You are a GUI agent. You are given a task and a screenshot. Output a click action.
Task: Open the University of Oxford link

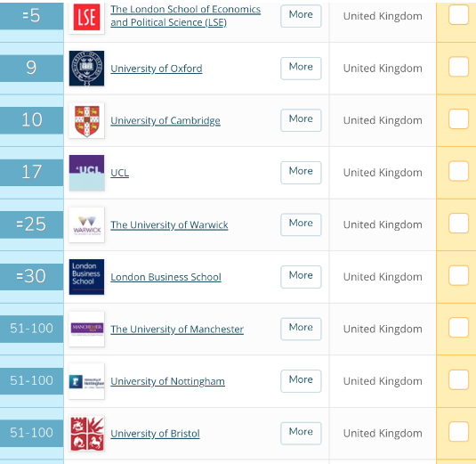[x=157, y=69]
